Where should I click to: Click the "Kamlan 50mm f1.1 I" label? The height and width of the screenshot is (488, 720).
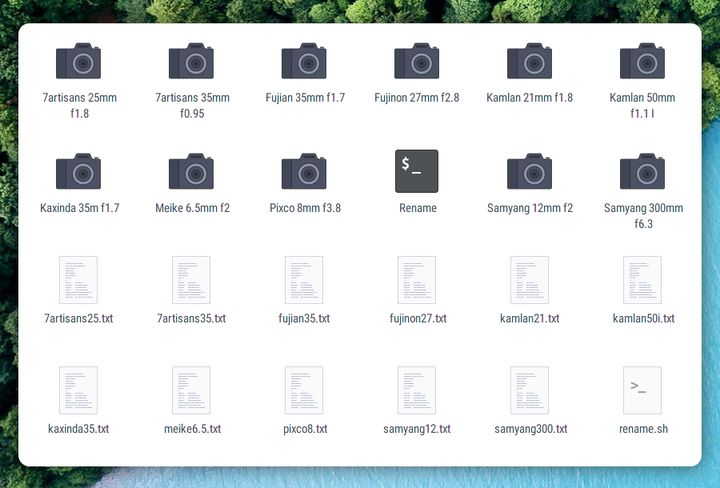tap(642, 106)
